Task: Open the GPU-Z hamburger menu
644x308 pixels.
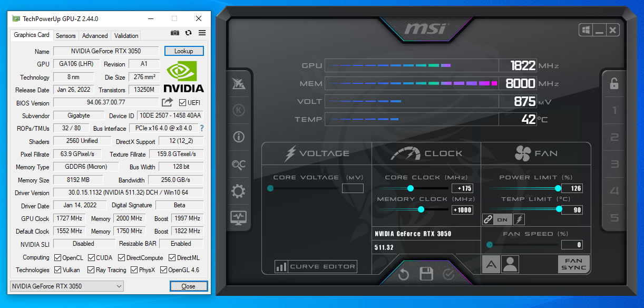Action: pos(202,33)
